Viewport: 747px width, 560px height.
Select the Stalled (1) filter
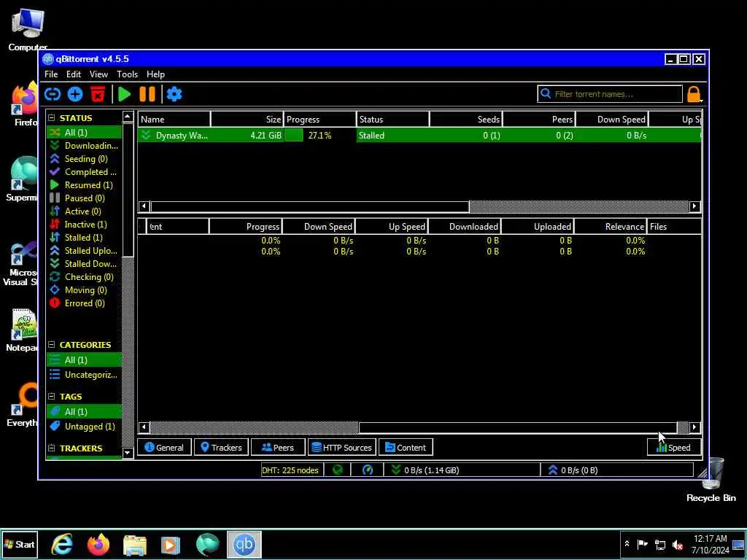tap(85, 238)
